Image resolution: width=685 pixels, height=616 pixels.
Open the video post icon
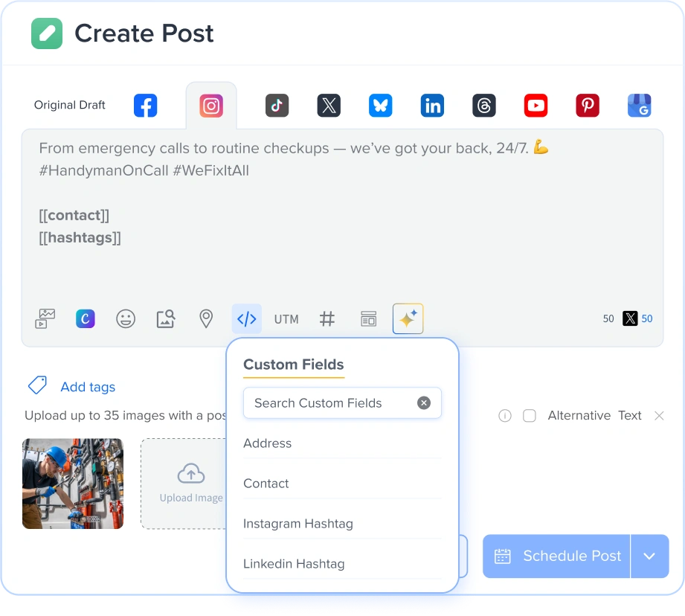click(x=45, y=318)
